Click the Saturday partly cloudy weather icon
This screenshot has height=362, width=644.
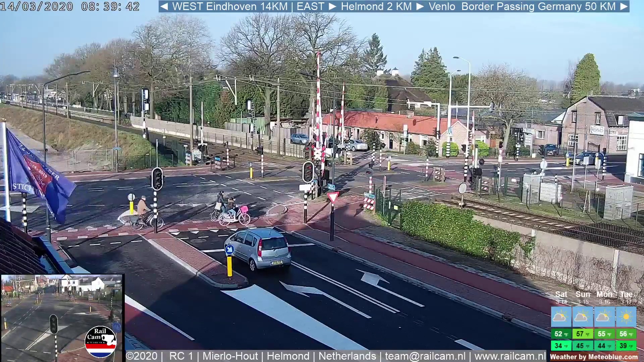pos(560,317)
